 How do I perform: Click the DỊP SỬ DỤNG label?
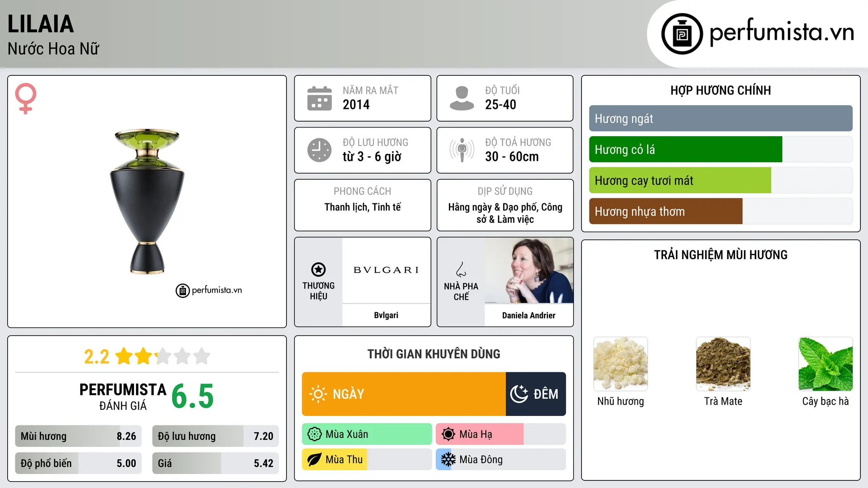(x=505, y=191)
